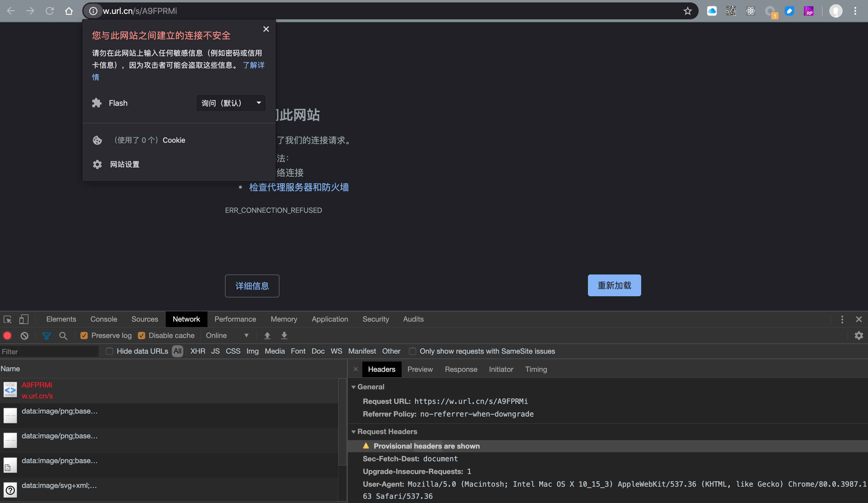
Task: Open the Online throttling dropdown
Action: coord(227,335)
